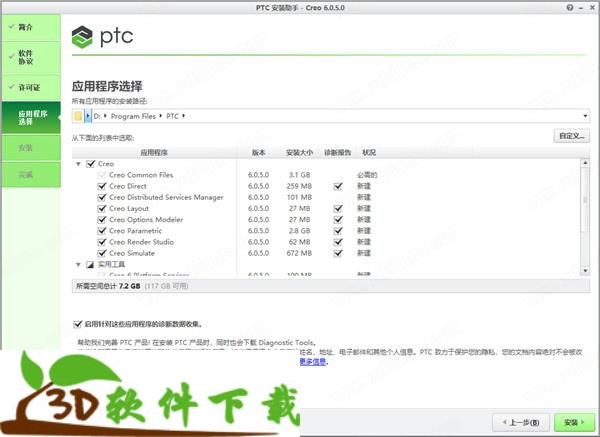This screenshot has width=600, height=437.
Task: Click the D: drive path segment
Action: pyautogui.click(x=97, y=116)
